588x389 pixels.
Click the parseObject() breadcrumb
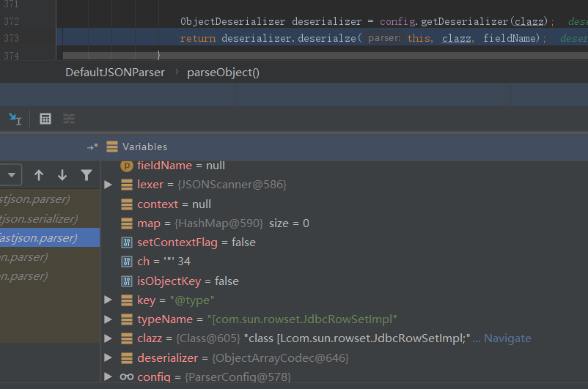click(x=223, y=72)
